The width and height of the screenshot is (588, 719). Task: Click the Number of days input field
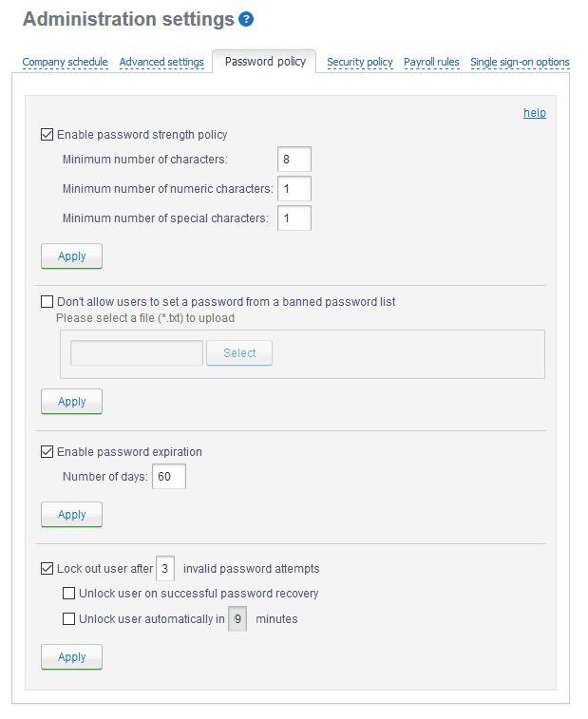(169, 477)
